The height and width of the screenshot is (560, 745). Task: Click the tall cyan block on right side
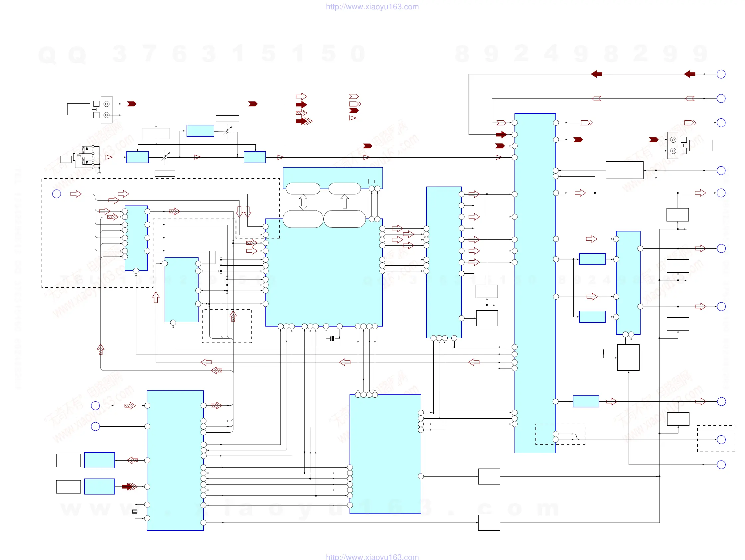[x=535, y=283]
